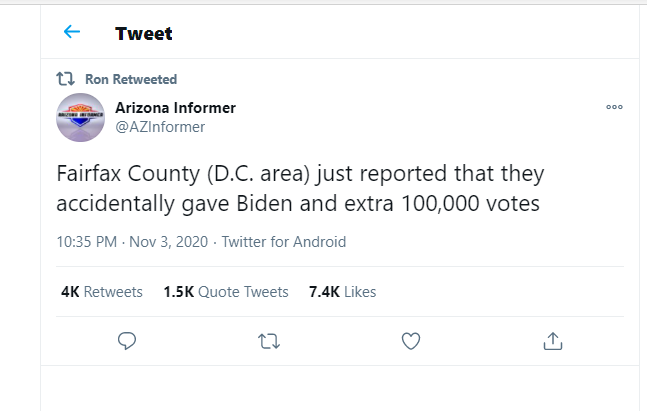
Task: Open the @AZInformer handle link
Action: tap(160, 127)
